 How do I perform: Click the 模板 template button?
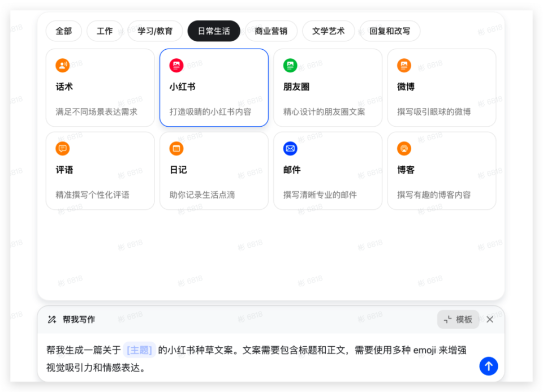[x=458, y=319]
